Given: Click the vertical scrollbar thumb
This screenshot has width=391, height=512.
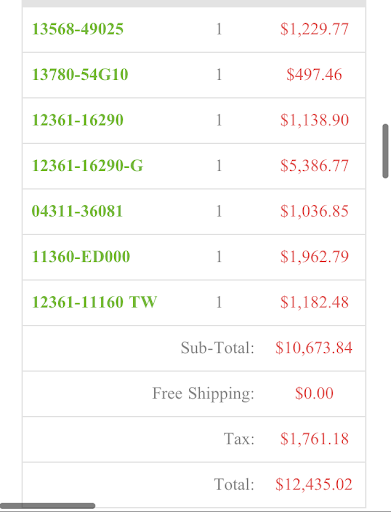Looking at the screenshot, I should point(385,151).
